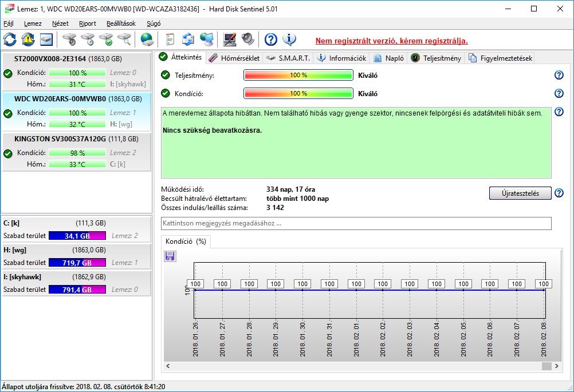Image resolution: width=574 pixels, height=392 pixels.
Task: Open the Súgó menu
Action: [154, 23]
